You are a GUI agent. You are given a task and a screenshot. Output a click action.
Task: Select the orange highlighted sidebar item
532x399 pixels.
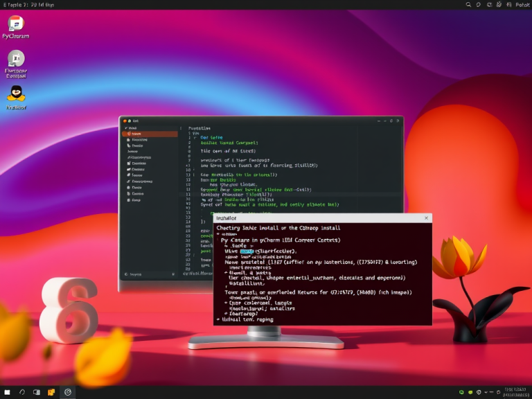(x=150, y=134)
